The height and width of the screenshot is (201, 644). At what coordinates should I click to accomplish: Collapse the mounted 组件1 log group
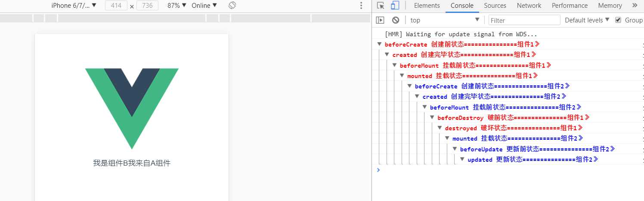point(402,75)
